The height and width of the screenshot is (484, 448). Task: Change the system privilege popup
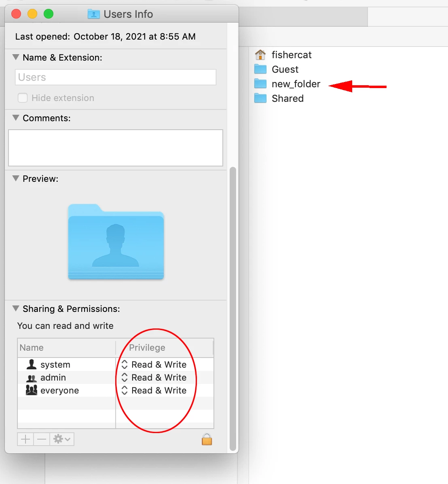pos(154,364)
